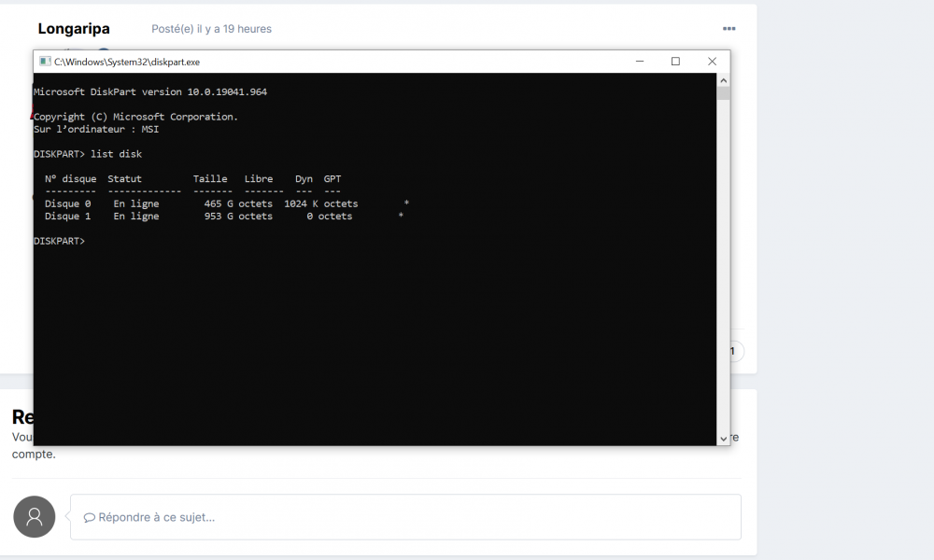Click the 'Sur l'ordinateur : MSI' line
The height and width of the screenshot is (560, 934).
tap(96, 129)
